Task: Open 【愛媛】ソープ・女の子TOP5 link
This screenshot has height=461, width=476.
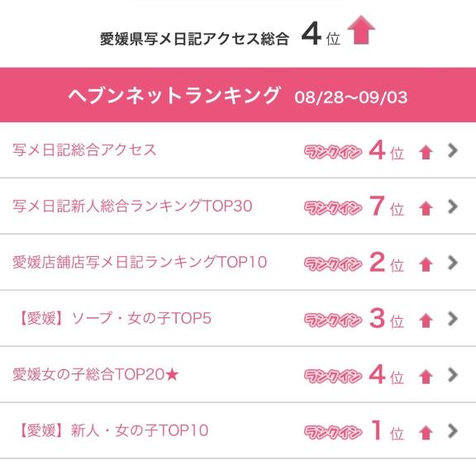Action: click(113, 318)
